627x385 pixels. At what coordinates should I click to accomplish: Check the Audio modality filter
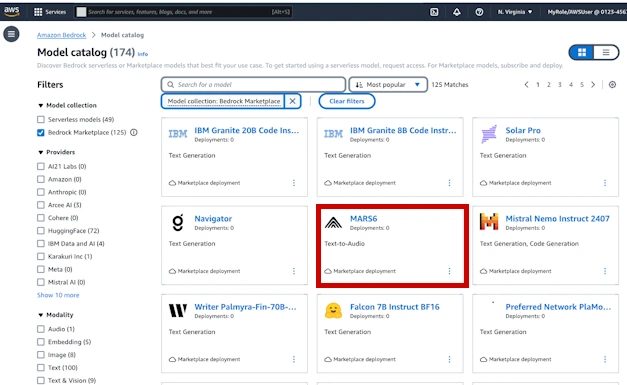click(x=41, y=329)
